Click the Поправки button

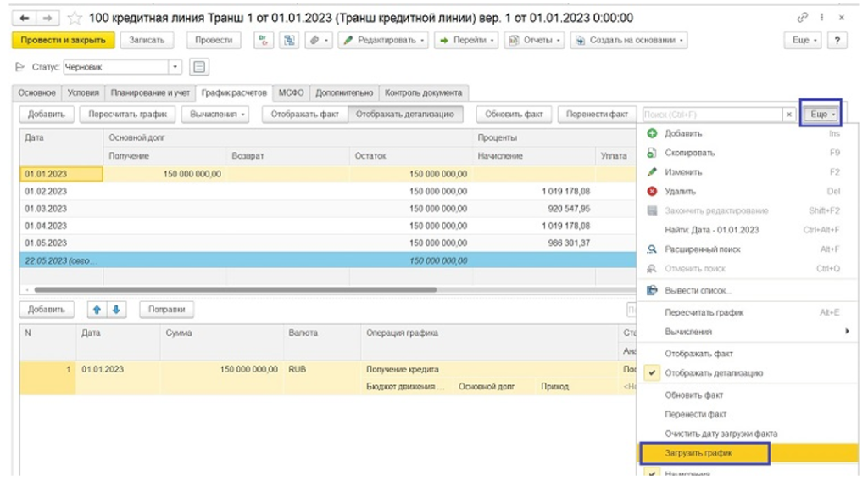tap(167, 310)
